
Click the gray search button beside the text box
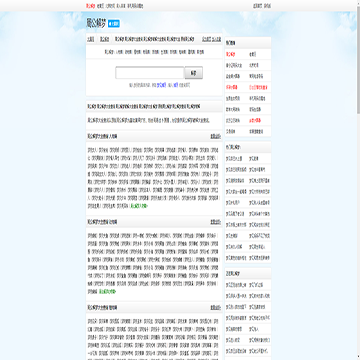194,73
